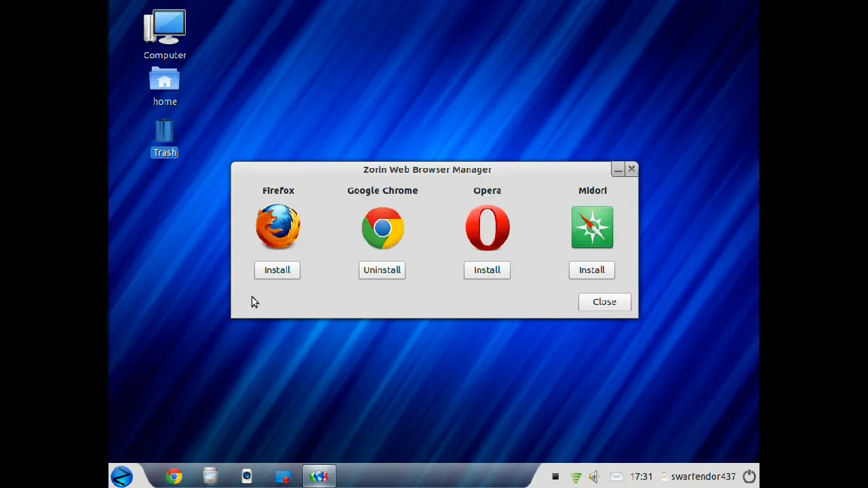Click the Google Chrome label text

(x=382, y=190)
